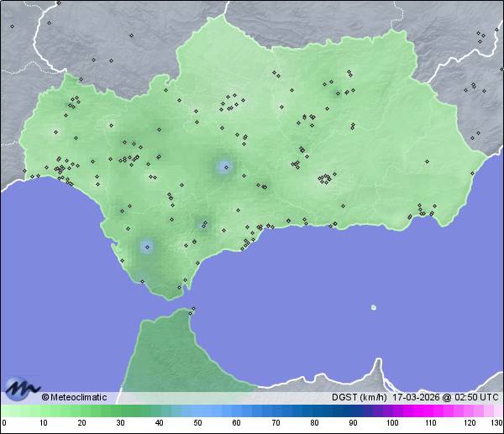This screenshot has height=434, width=504.
Task: Click the 20 km/h green scale segment
Action: click(81, 410)
